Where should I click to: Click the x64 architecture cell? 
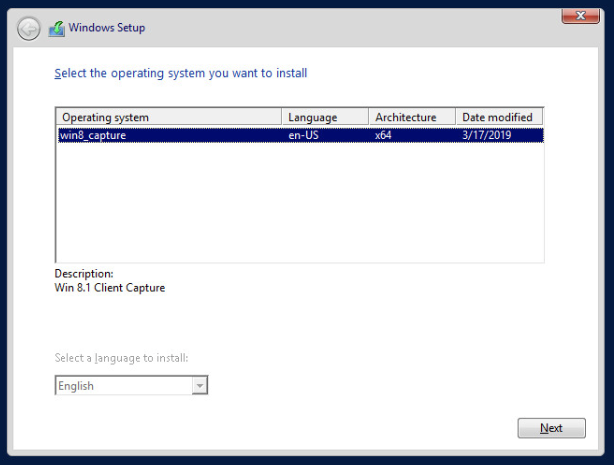[x=383, y=135]
